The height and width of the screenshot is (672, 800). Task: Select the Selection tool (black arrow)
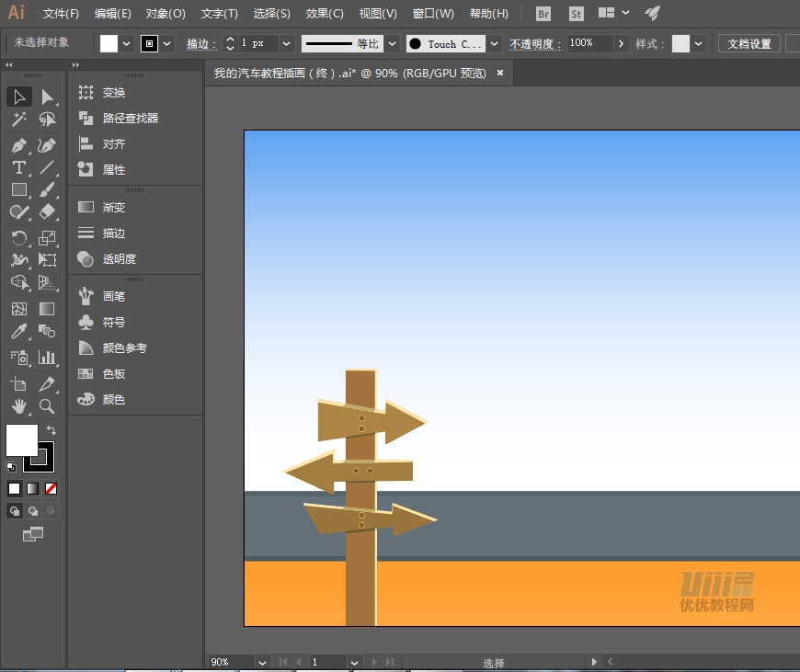click(19, 97)
